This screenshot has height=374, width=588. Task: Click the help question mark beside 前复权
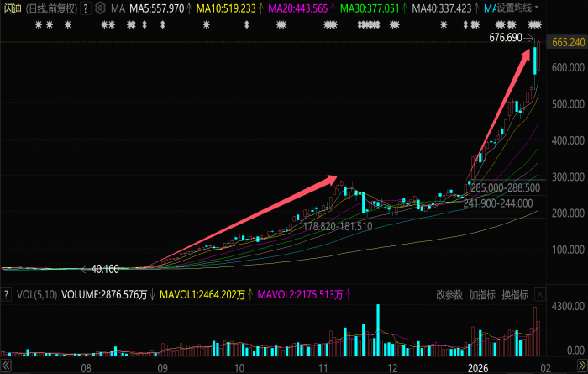(x=86, y=8)
